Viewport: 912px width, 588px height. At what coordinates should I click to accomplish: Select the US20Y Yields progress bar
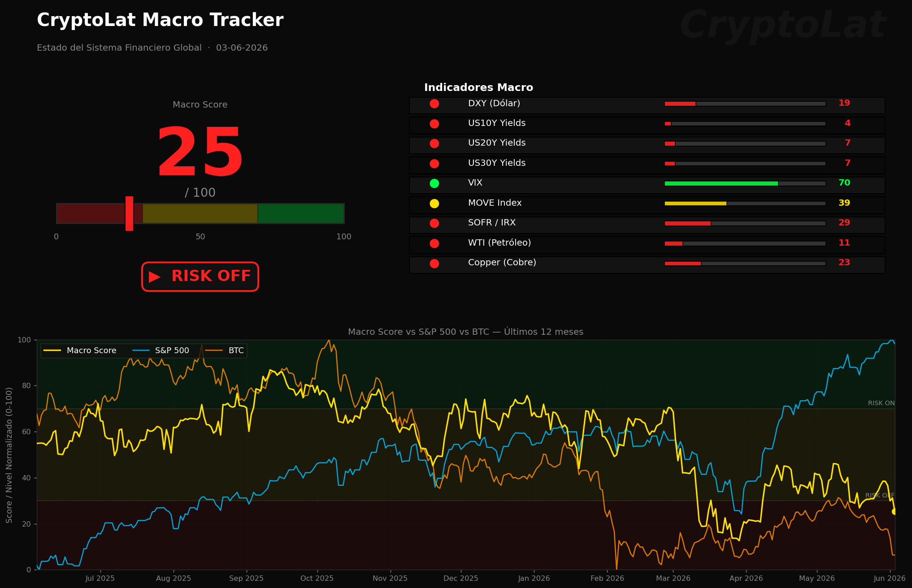tap(745, 143)
